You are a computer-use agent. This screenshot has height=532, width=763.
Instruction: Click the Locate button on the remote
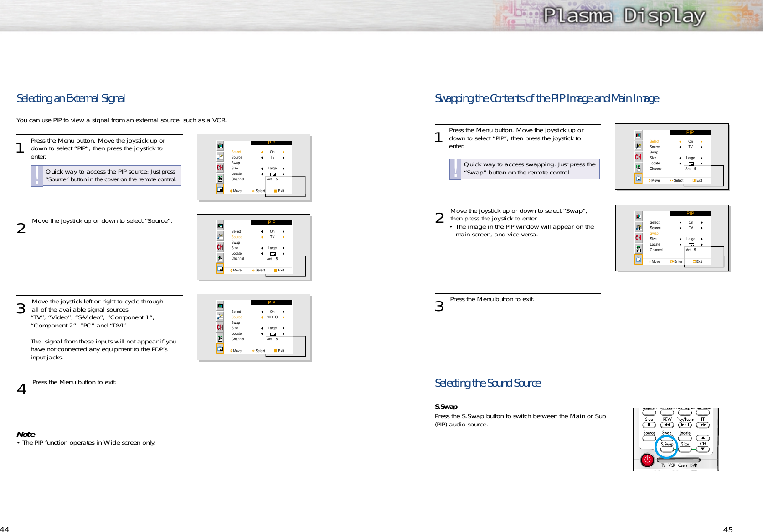click(x=685, y=438)
